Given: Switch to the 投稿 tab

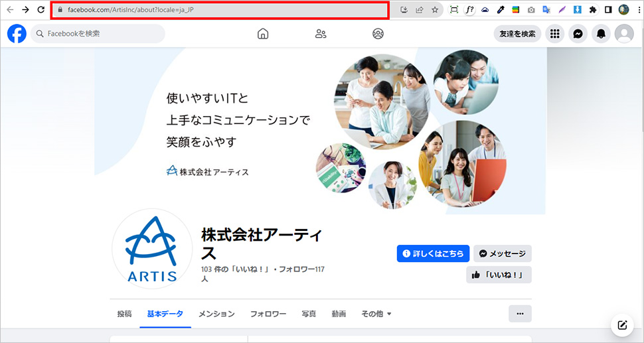Looking at the screenshot, I should click(124, 314).
